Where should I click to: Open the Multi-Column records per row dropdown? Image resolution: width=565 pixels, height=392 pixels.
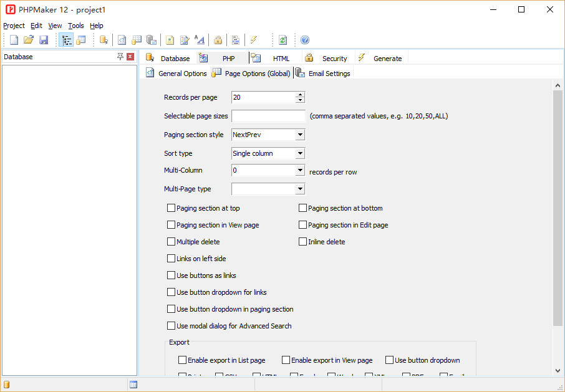pos(300,170)
